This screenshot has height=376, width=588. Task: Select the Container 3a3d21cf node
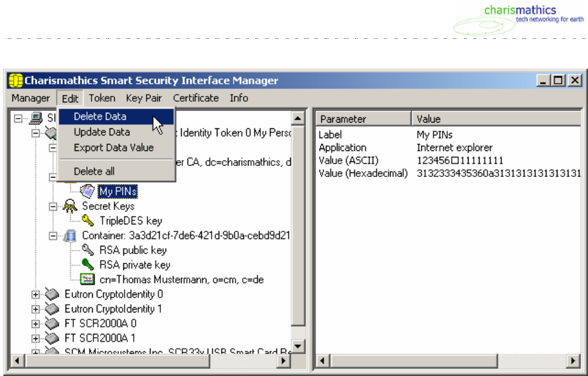point(186,235)
